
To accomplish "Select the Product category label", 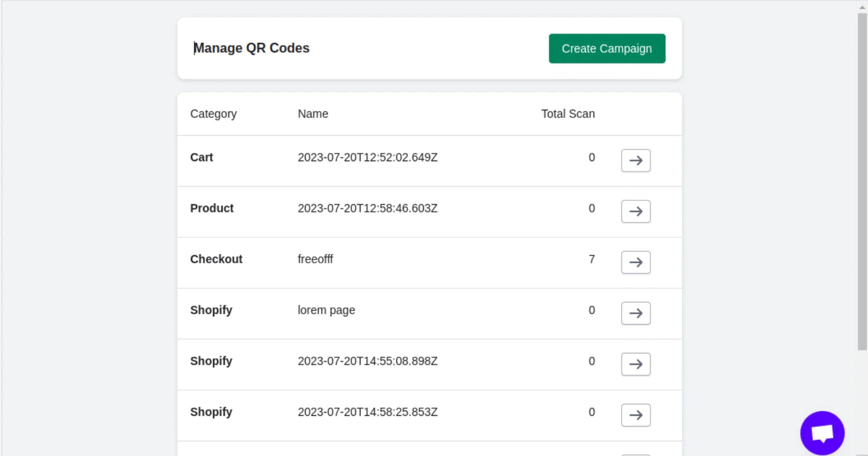I will click(x=211, y=208).
